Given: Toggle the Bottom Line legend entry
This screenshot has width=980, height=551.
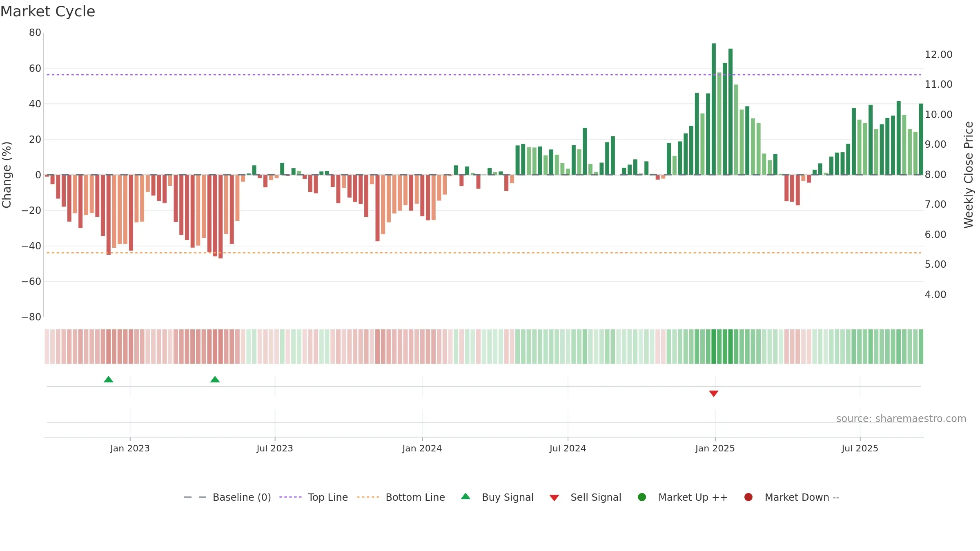Looking at the screenshot, I should click(401, 497).
